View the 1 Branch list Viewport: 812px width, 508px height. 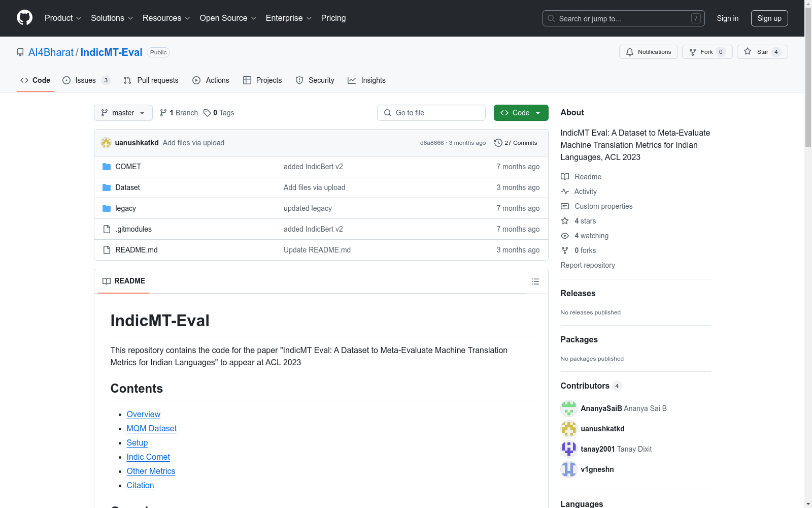179,113
